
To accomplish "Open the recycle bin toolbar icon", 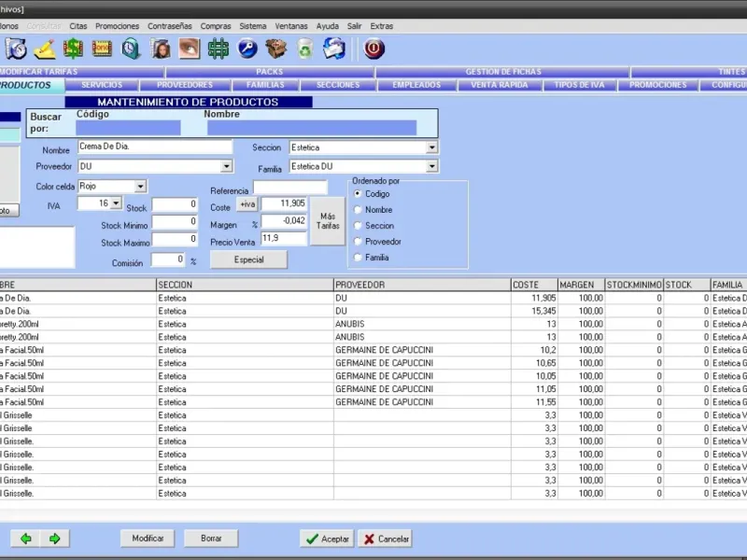I will point(305,49).
